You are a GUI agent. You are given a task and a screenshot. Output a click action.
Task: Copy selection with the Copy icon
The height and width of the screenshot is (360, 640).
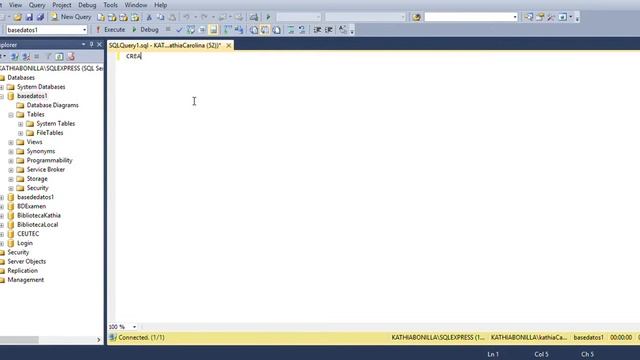tap(160, 17)
